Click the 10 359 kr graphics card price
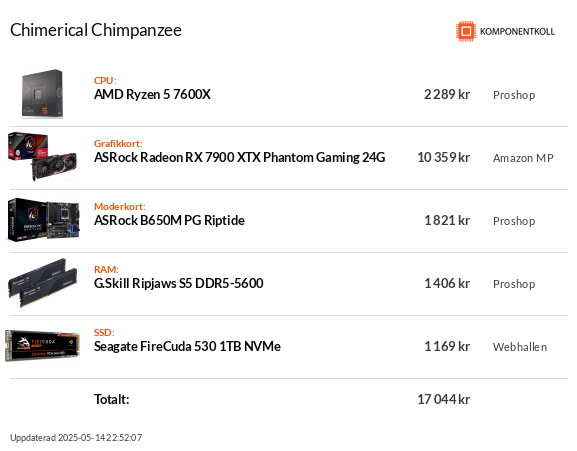The height and width of the screenshot is (451, 577). (x=443, y=157)
